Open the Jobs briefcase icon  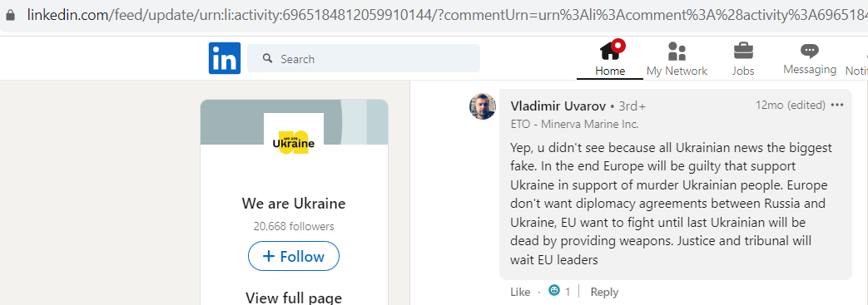(743, 51)
